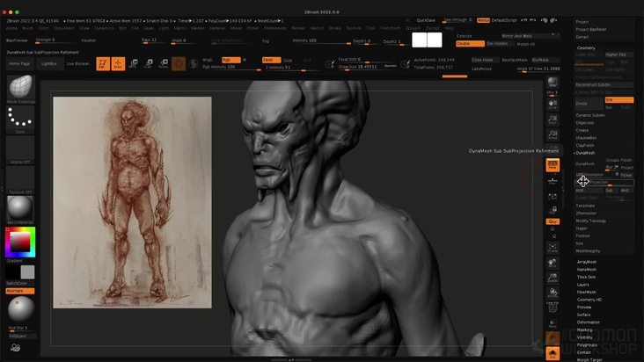644x362 pixels.
Task: Click the Reconstruct Subdiv button
Action: (604, 85)
